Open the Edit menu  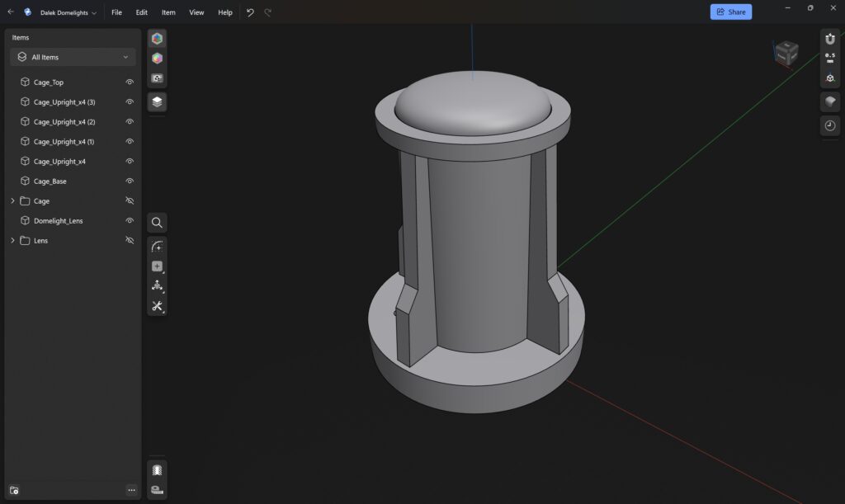coord(142,12)
